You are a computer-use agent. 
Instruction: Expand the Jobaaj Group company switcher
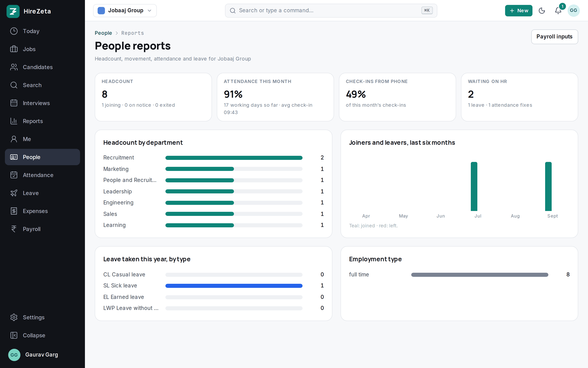(125, 10)
